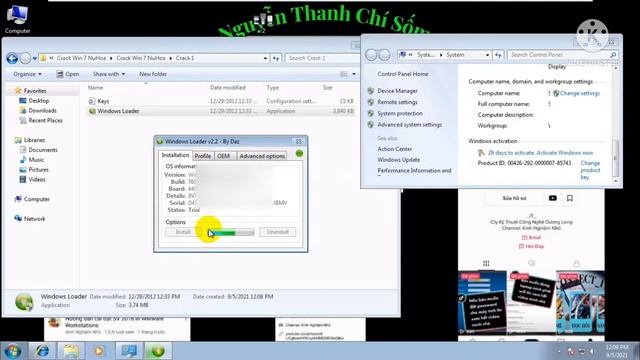
Task: Click Change product key link
Action: click(x=590, y=170)
